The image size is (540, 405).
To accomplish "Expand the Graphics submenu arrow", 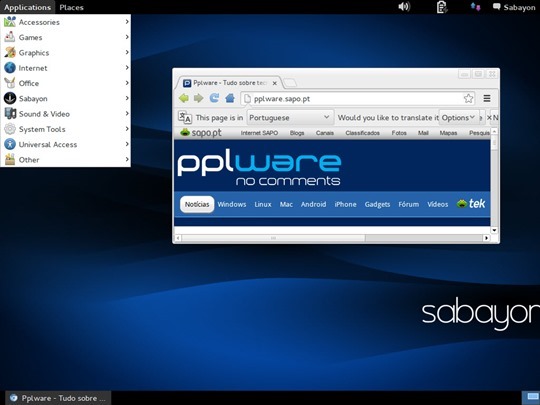I will pos(127,52).
